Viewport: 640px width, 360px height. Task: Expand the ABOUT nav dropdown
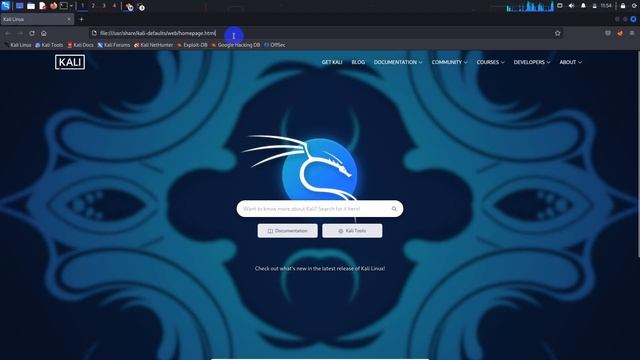click(x=570, y=62)
